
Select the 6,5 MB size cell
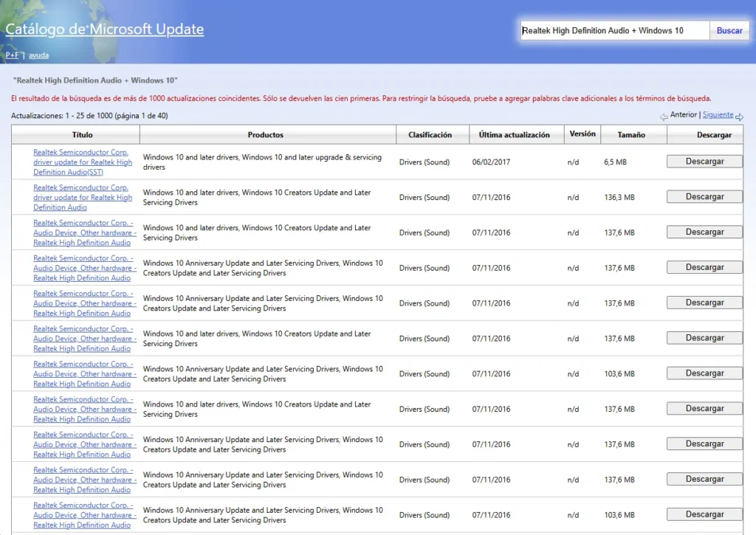[615, 162]
